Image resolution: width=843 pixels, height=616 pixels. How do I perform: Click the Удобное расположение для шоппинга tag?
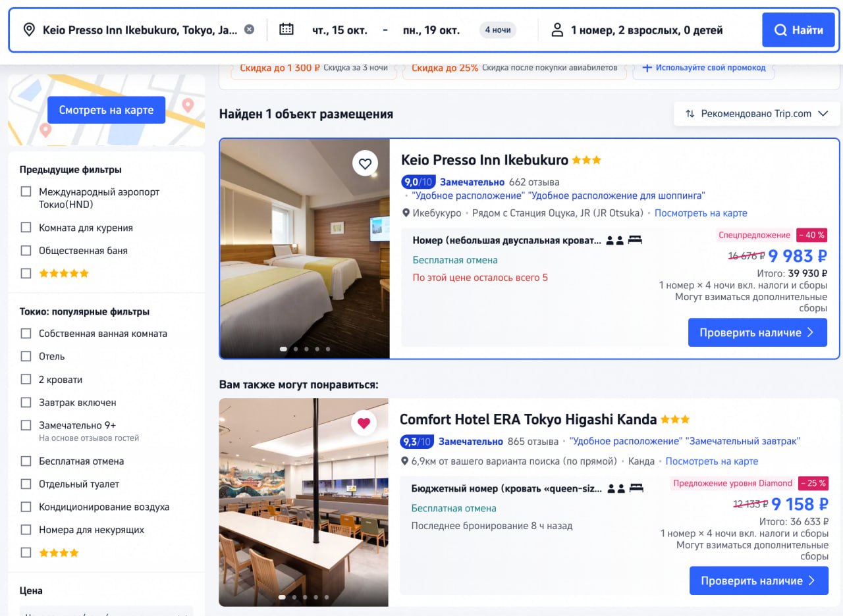pos(616,195)
